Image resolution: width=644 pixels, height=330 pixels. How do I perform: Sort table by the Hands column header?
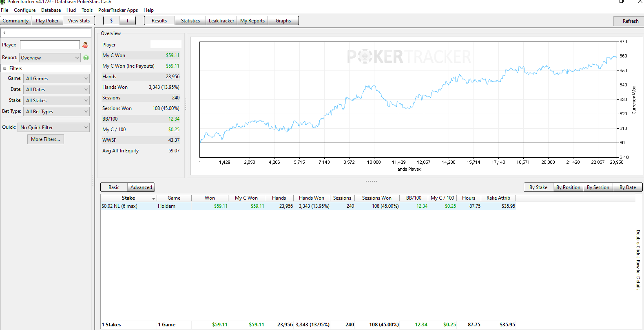pos(279,198)
